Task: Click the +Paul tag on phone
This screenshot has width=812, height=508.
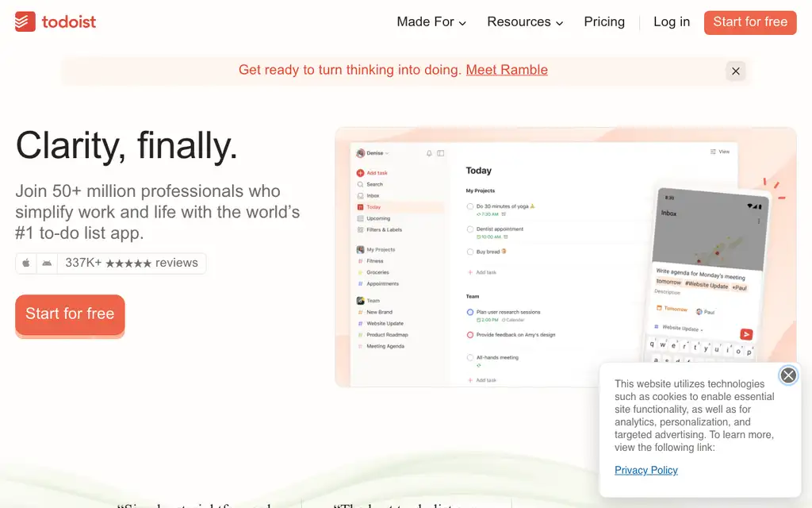Action: [x=740, y=287]
